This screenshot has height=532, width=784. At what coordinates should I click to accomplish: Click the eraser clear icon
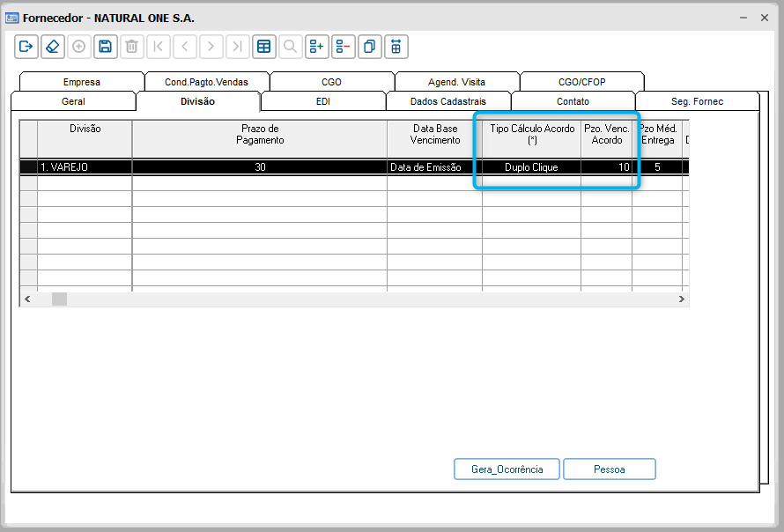(53, 47)
